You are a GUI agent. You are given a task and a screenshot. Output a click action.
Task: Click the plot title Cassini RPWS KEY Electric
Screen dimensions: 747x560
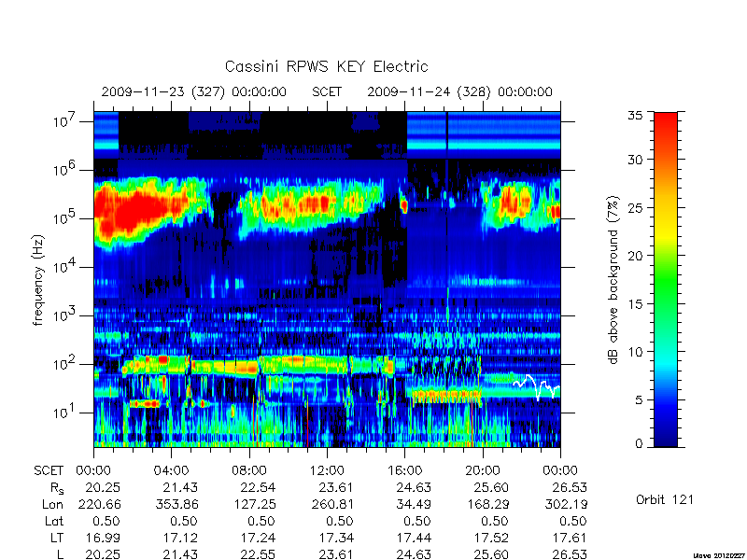coord(326,66)
